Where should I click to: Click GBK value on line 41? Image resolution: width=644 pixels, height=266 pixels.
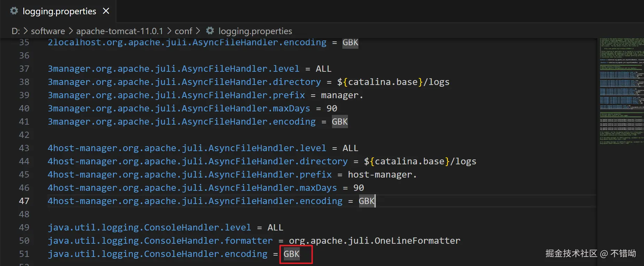(x=340, y=122)
